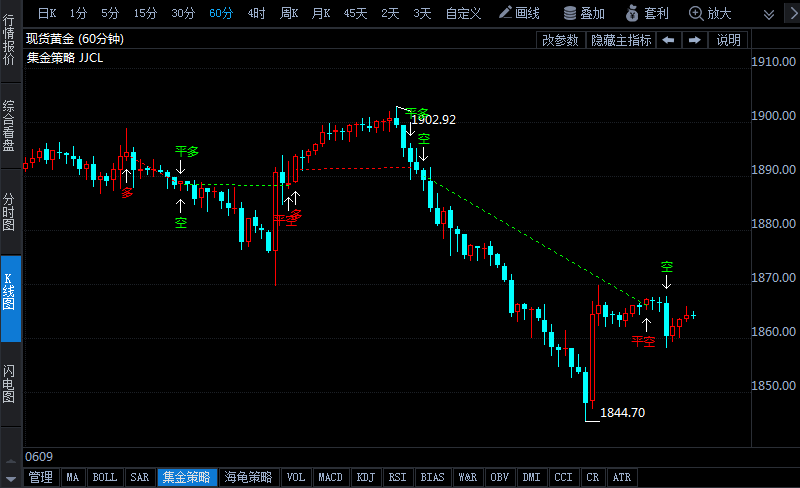Screen dimensions: 800x488
Task: Switch to 4时 period
Action: pyautogui.click(x=256, y=13)
